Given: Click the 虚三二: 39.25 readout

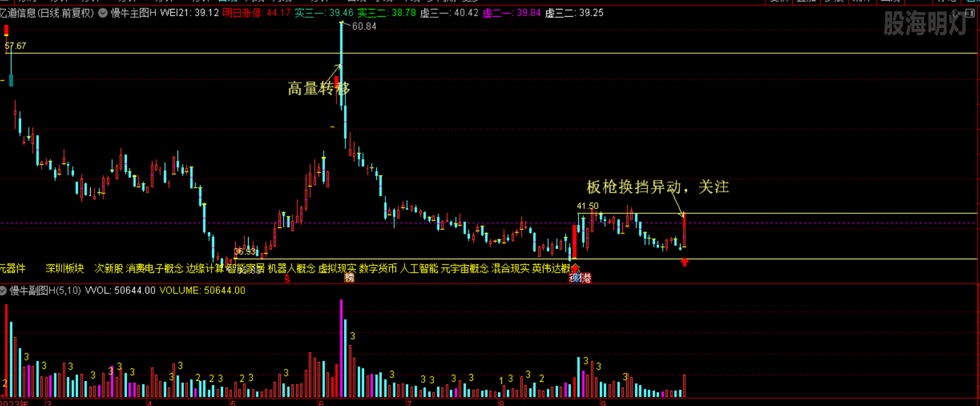Looking at the screenshot, I should click(574, 12).
